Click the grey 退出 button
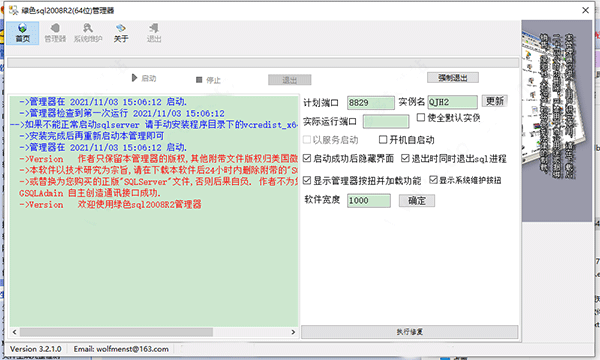This screenshot has width=600, height=360. pos(290,80)
